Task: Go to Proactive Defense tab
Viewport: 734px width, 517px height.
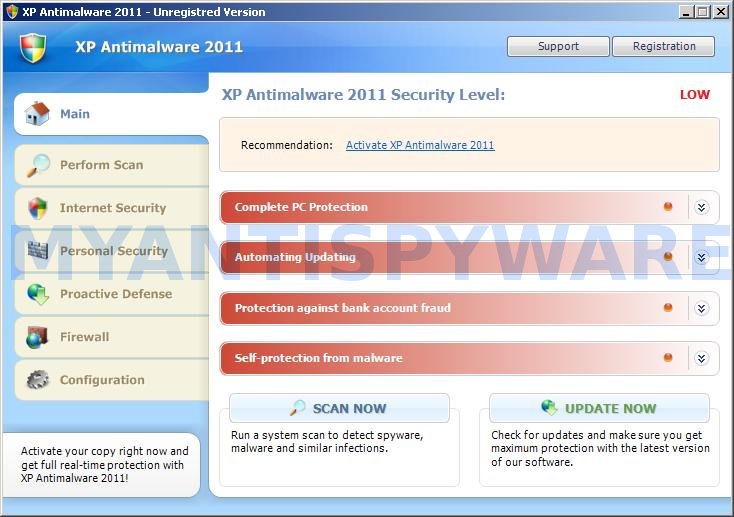Action: coord(111,294)
